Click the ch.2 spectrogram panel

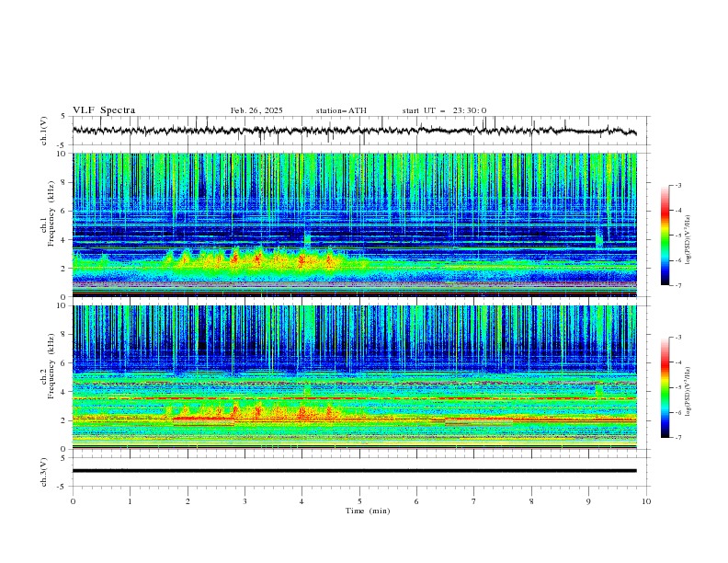(x=355, y=377)
